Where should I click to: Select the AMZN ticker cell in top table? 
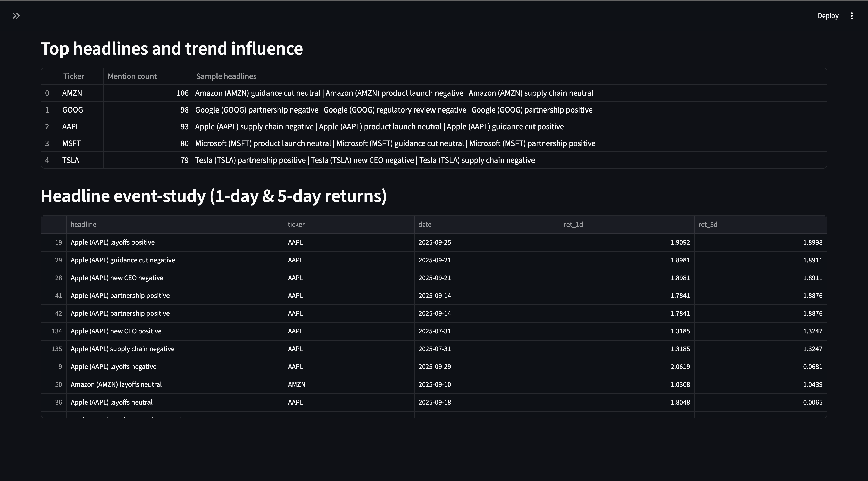72,93
